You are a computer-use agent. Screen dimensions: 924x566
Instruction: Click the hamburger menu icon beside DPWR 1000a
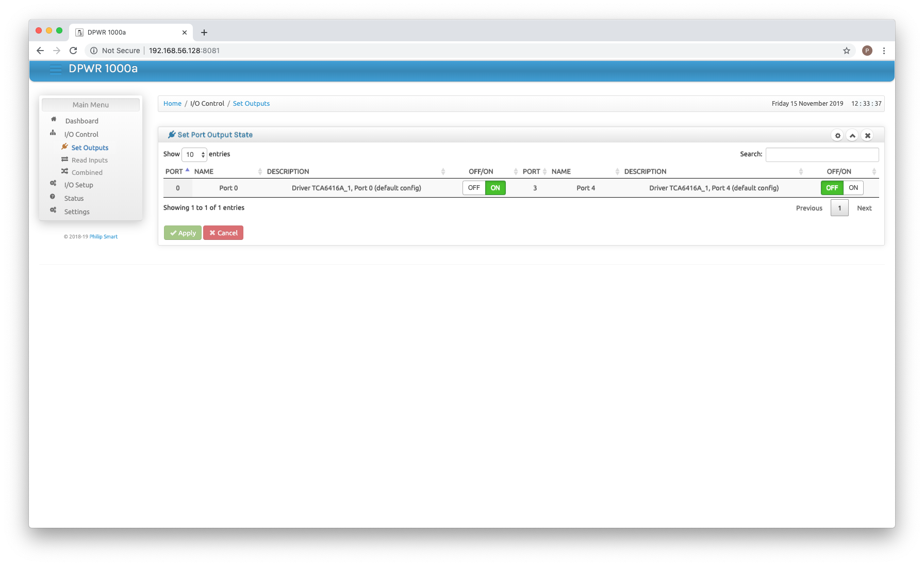pyautogui.click(x=56, y=69)
